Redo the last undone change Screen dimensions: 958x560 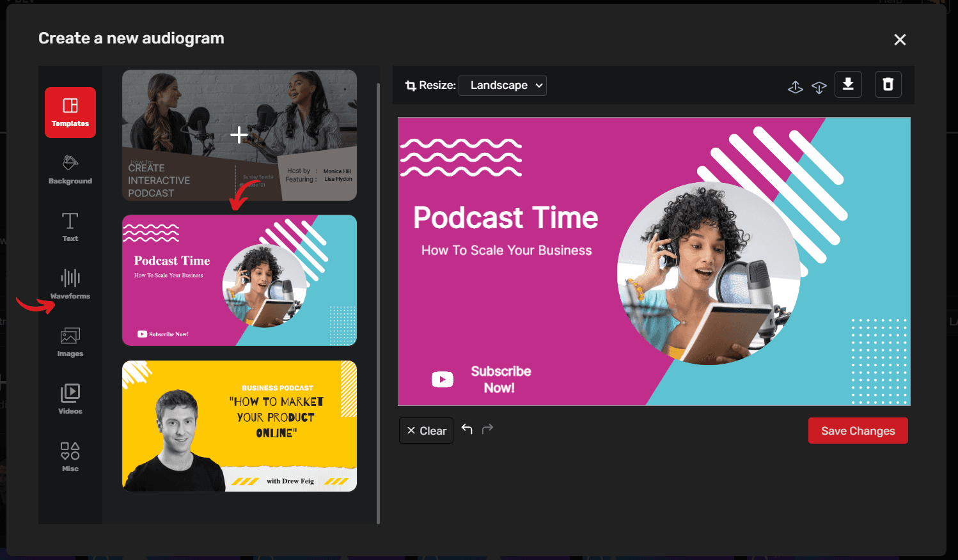click(487, 429)
